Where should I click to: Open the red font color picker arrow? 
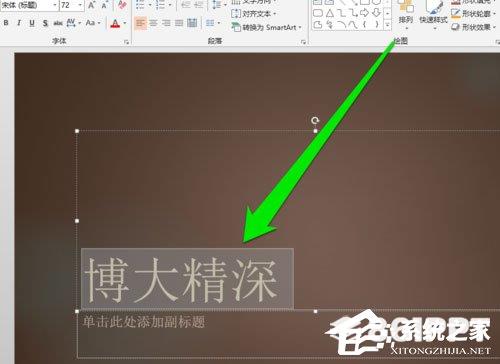pos(125,23)
